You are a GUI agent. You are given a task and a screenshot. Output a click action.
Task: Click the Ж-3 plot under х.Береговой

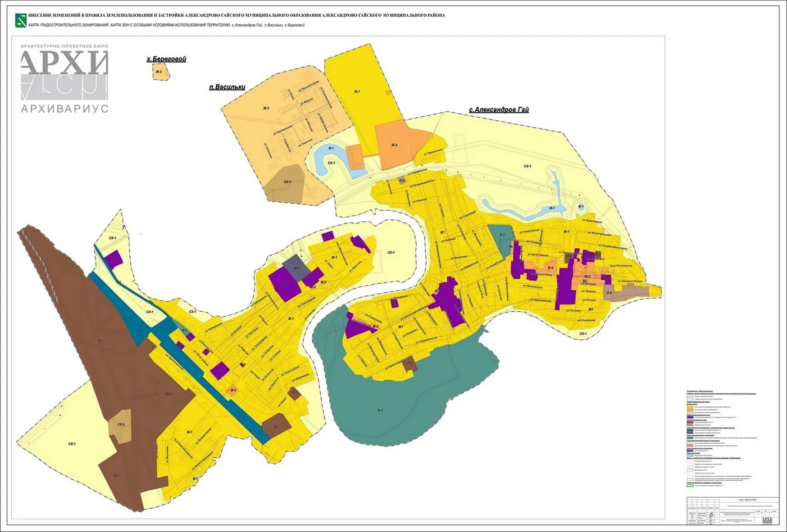[160, 72]
